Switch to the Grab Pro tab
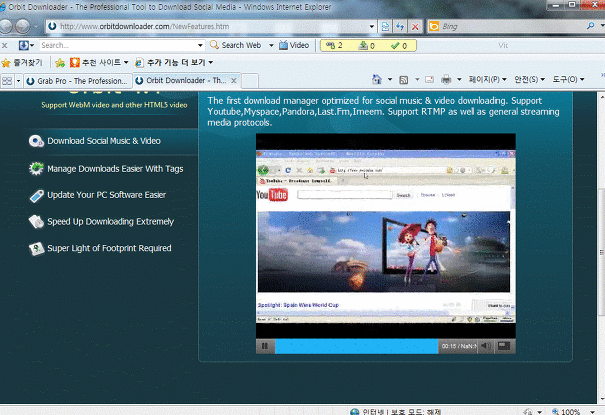The height and width of the screenshot is (415, 605). [x=77, y=81]
